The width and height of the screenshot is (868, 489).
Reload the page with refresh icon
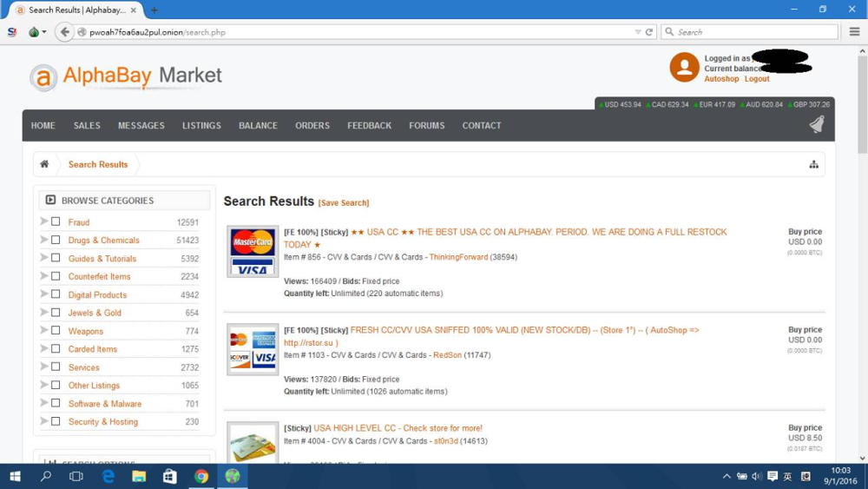[649, 32]
